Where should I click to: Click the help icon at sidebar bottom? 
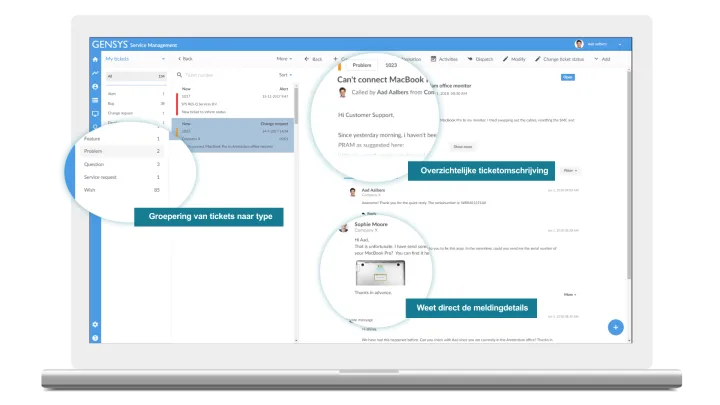pyautogui.click(x=95, y=338)
